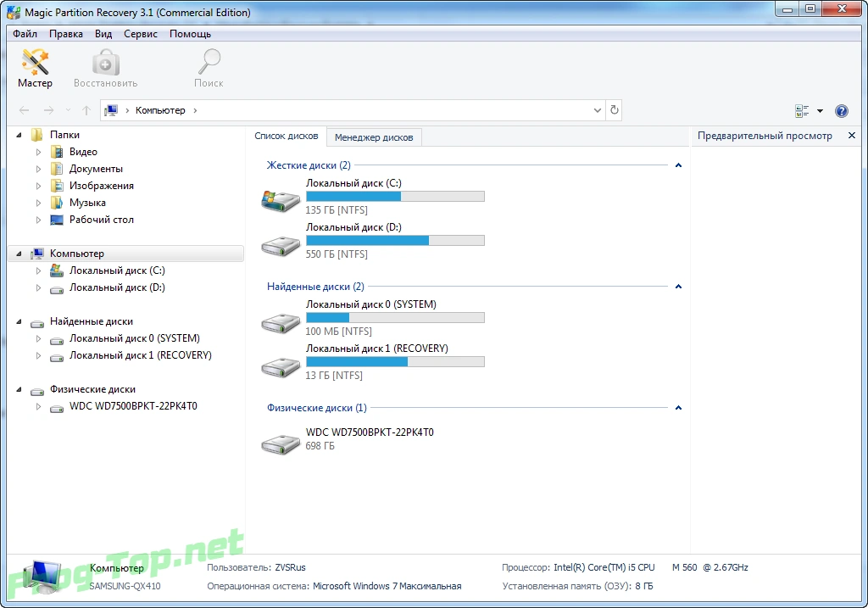The width and height of the screenshot is (868, 608).
Task: Select Локальный диск (D:) in tree
Action: click(x=117, y=287)
